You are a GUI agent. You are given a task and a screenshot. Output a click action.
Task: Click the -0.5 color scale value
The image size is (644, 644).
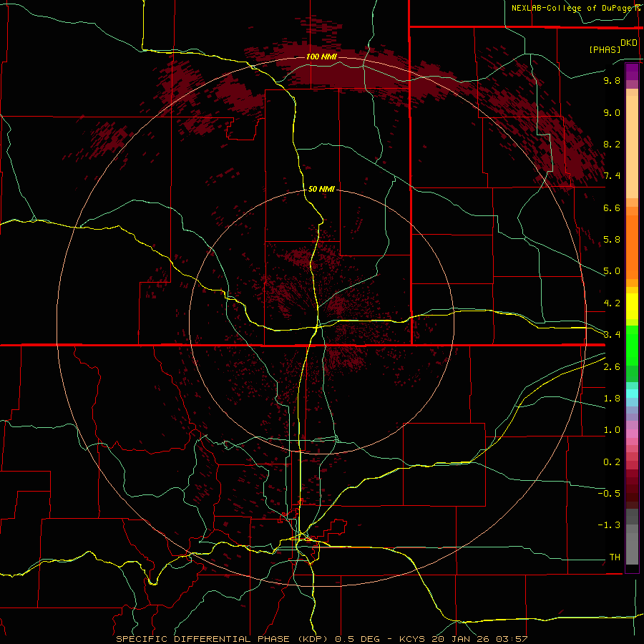click(x=609, y=494)
